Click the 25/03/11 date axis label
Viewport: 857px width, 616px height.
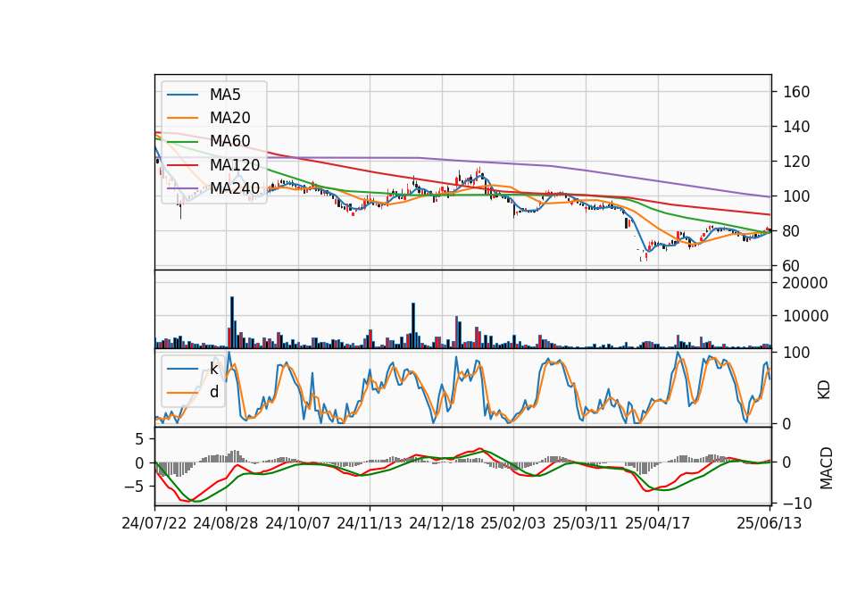click(586, 523)
